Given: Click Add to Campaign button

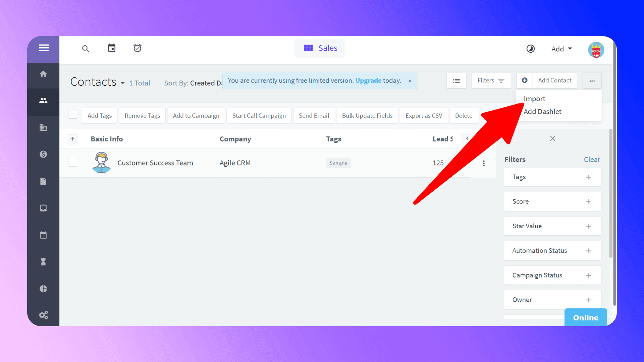Looking at the screenshot, I should 196,116.
